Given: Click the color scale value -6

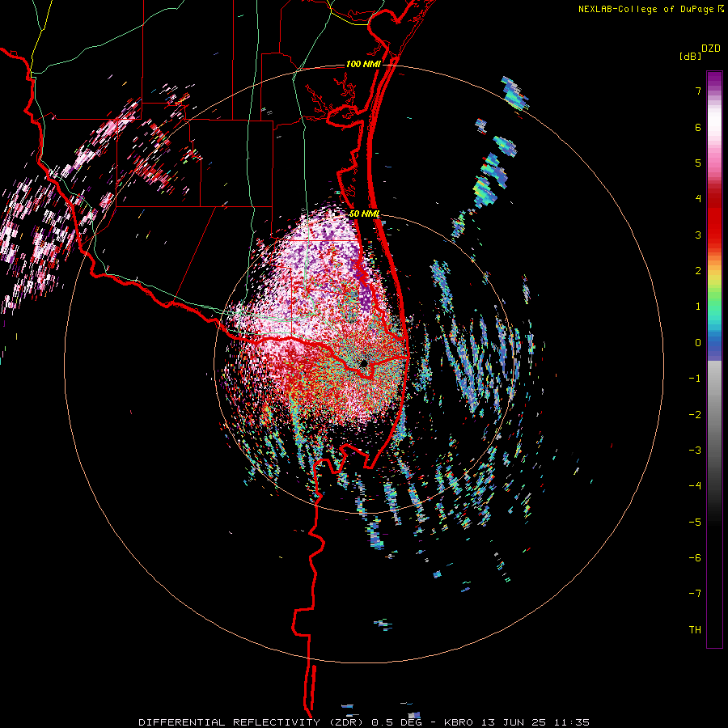Looking at the screenshot, I should 695,558.
